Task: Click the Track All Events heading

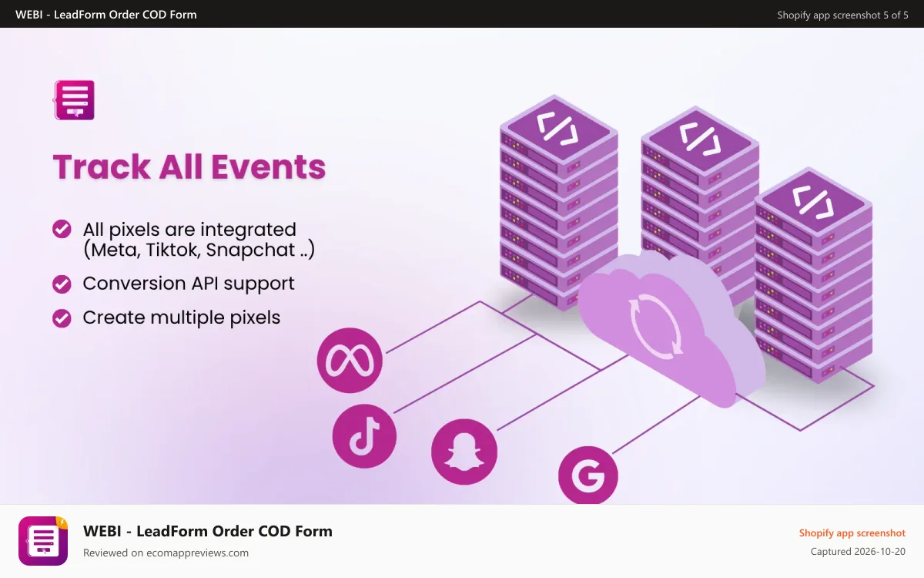Action: pyautogui.click(x=189, y=167)
